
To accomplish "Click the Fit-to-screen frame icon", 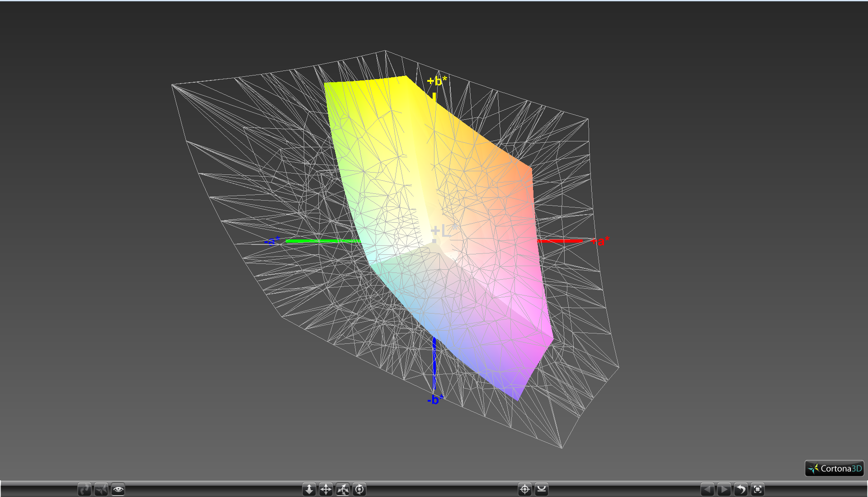I will [x=758, y=489].
